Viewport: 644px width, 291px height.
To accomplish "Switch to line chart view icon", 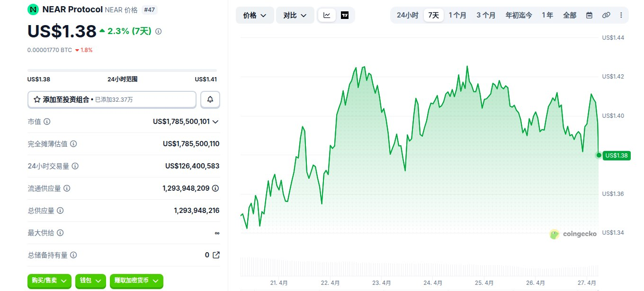I will click(327, 15).
